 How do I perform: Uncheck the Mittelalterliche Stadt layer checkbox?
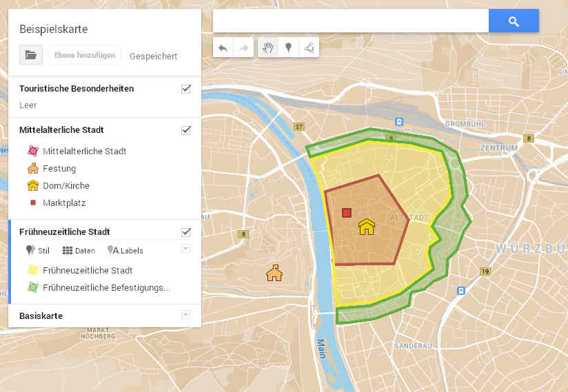pyautogui.click(x=185, y=130)
